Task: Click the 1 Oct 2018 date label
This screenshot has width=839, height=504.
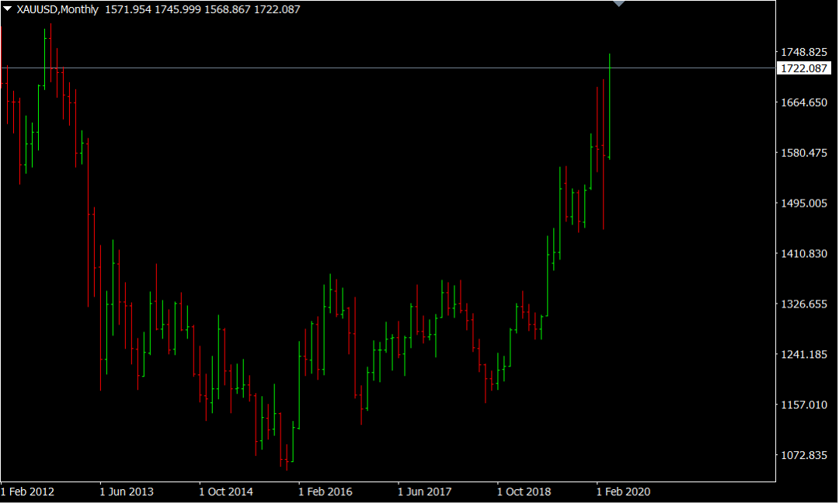Action: tap(524, 492)
